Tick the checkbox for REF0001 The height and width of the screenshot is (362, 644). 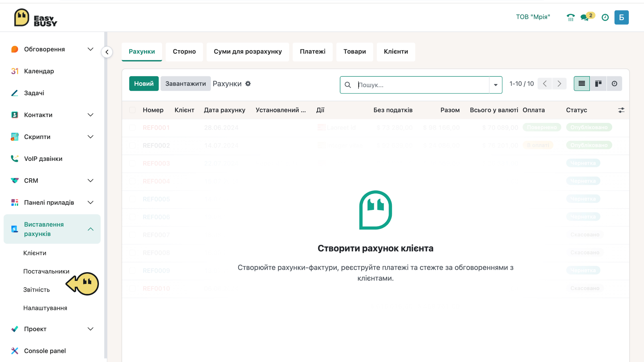tap(132, 128)
